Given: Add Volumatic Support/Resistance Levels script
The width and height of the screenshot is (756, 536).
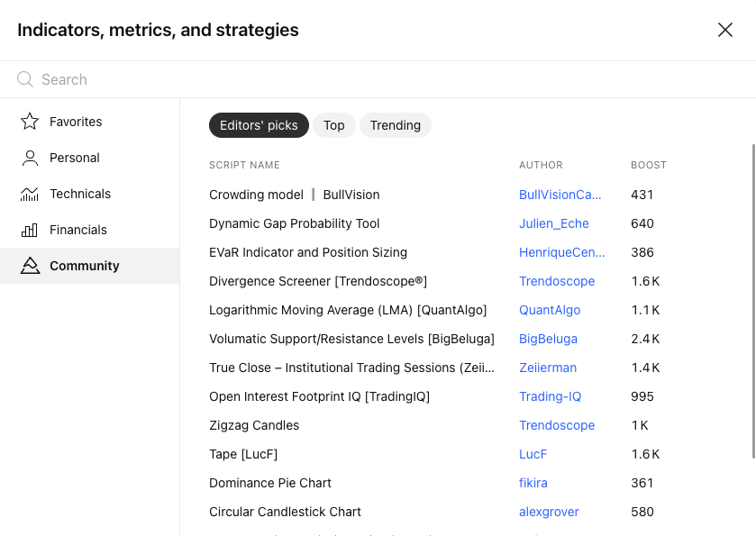Looking at the screenshot, I should [352, 339].
